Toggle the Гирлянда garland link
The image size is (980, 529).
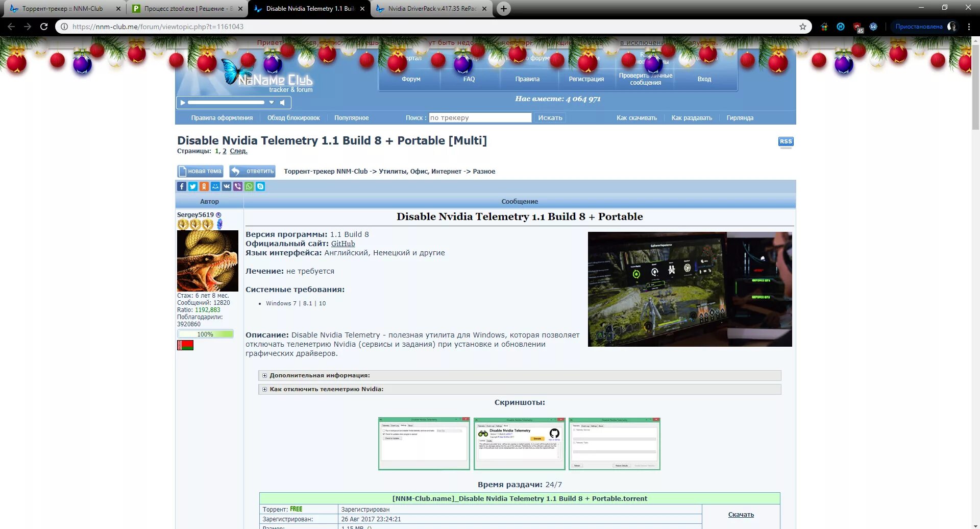(740, 118)
